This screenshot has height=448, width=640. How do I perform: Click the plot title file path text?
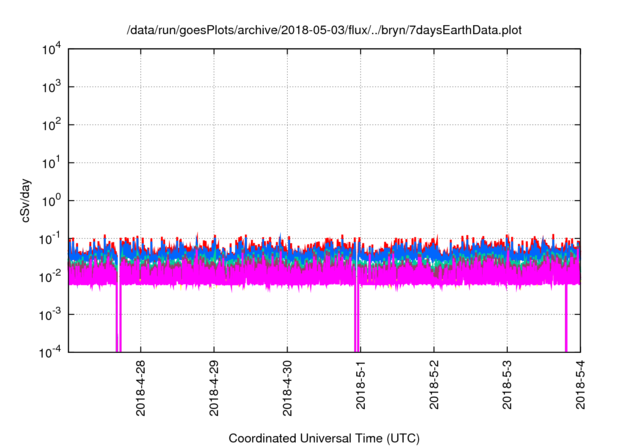coord(324,31)
